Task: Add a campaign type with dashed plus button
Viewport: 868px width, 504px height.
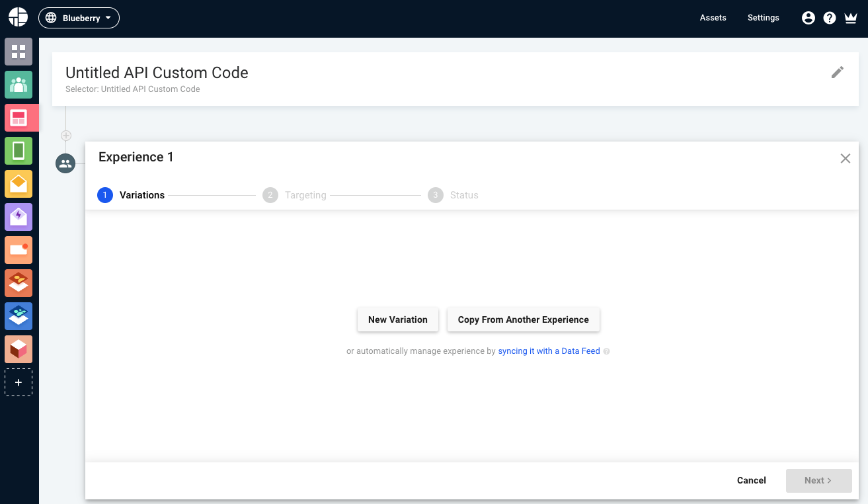Action: (x=18, y=382)
